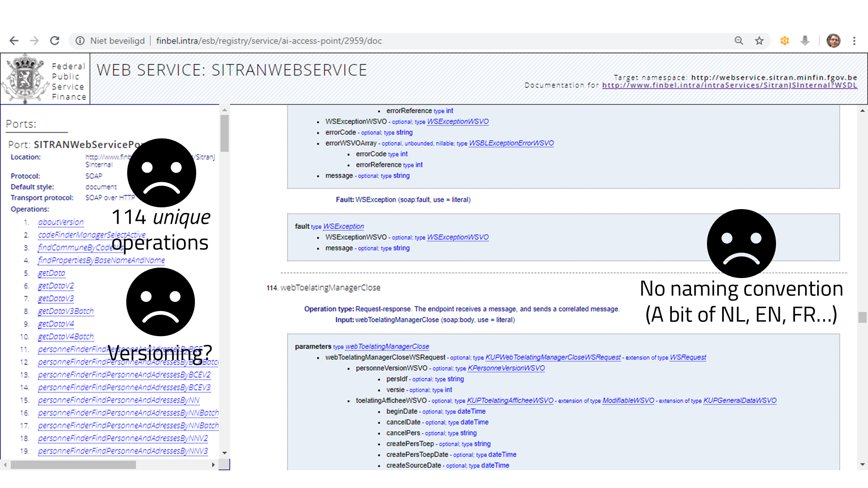Click the orange extension icon
Viewport: 868px width, 488px height.
(784, 41)
